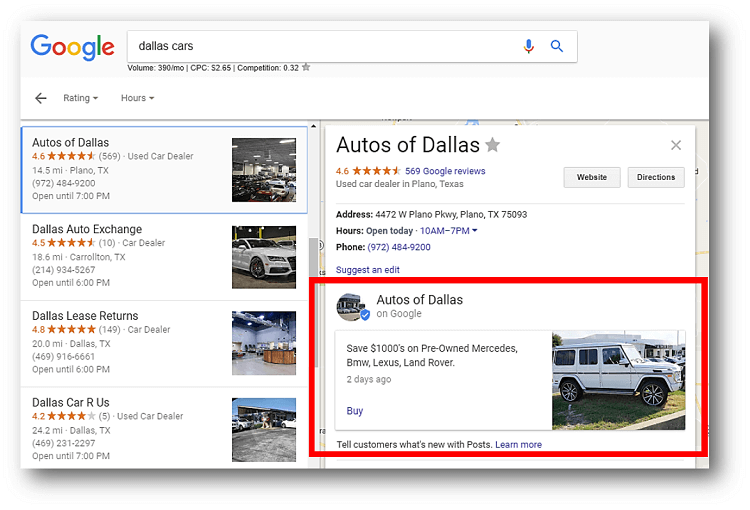Viewport: 750px width, 510px height.
Task: Click the 4.2 star rating of Dallas Car R Us
Action: [x=64, y=416]
